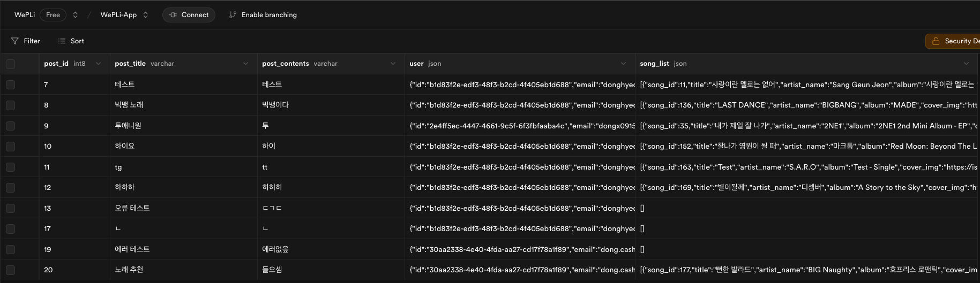
Task: Expand the post_contents column options
Action: point(393,64)
